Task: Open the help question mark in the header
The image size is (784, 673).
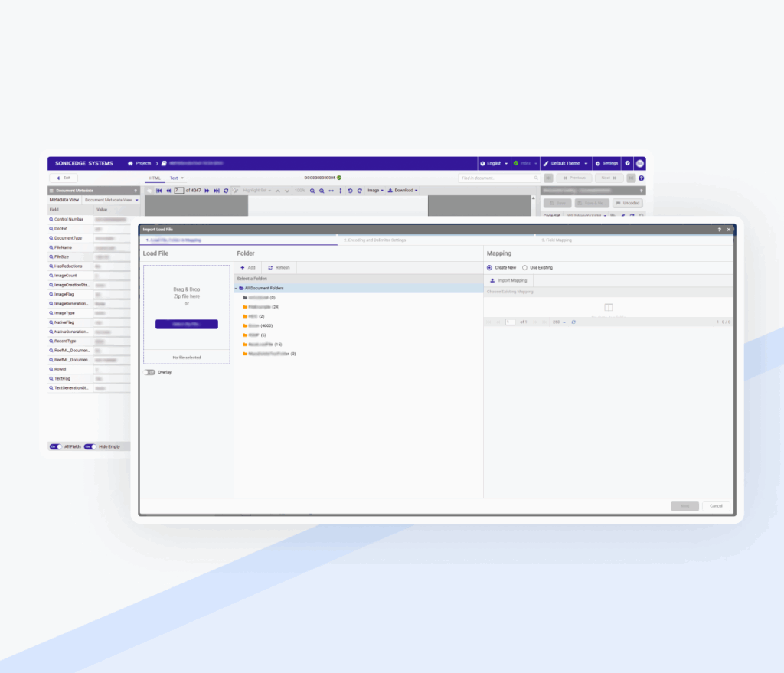Action: (627, 163)
